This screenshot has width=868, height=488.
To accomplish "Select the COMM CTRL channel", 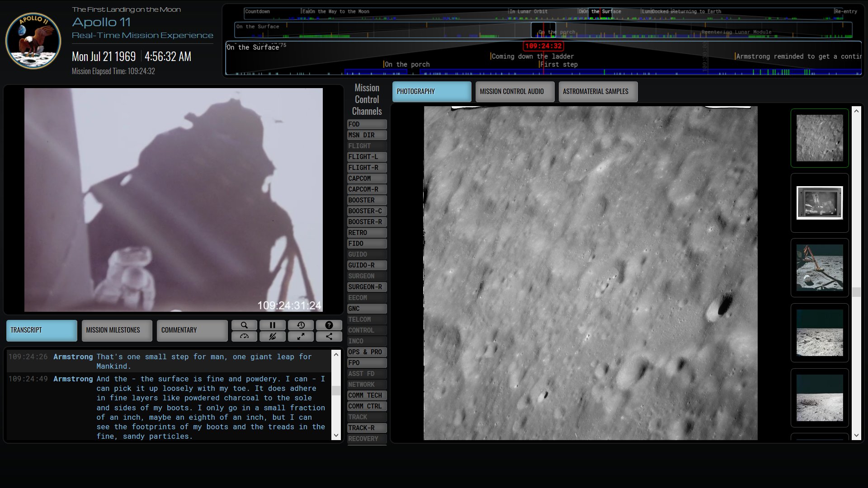I will [x=367, y=406].
